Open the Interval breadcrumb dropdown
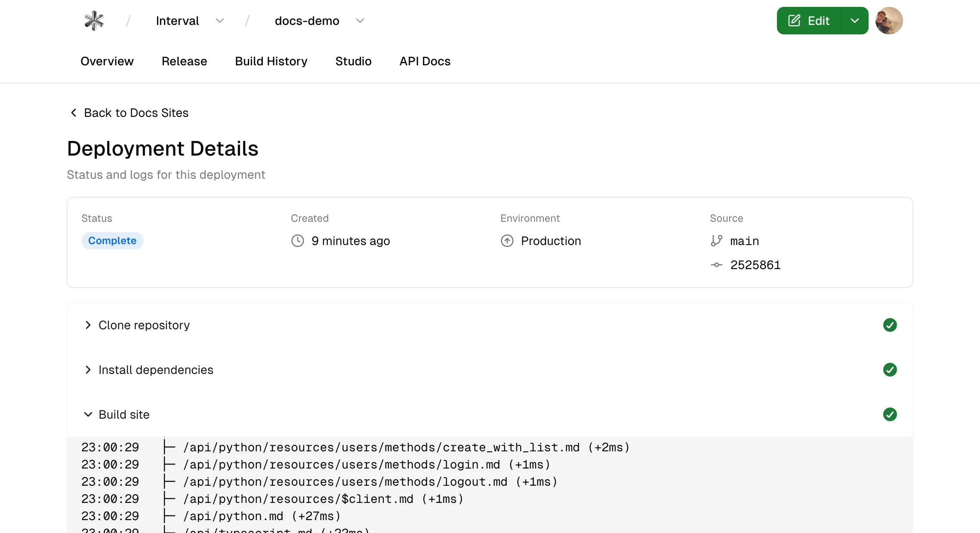 (220, 21)
